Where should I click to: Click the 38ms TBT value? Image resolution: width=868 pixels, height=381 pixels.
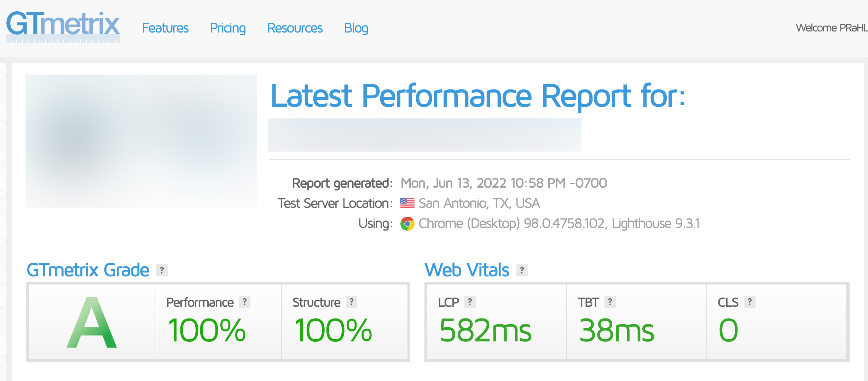[617, 330]
